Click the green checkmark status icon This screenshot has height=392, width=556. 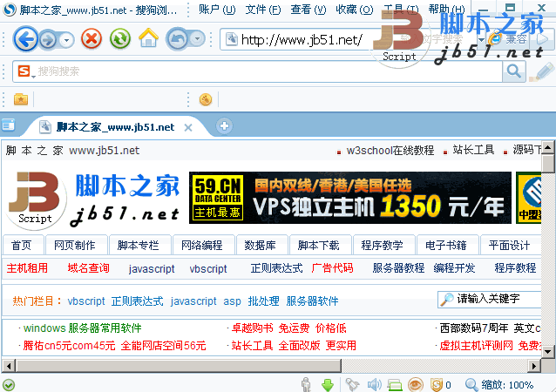pyautogui.click(x=8, y=385)
